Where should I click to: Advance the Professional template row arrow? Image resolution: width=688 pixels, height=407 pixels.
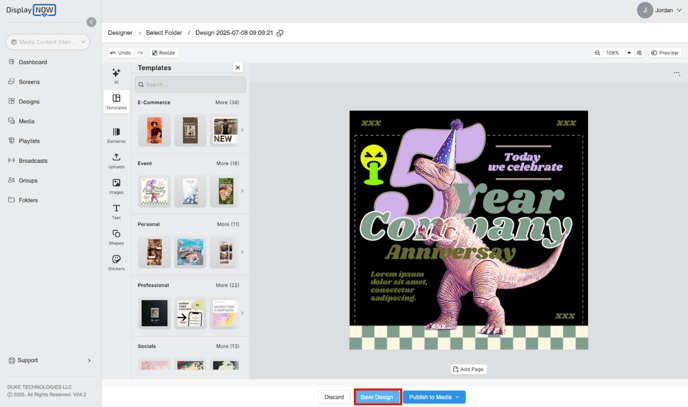[242, 313]
